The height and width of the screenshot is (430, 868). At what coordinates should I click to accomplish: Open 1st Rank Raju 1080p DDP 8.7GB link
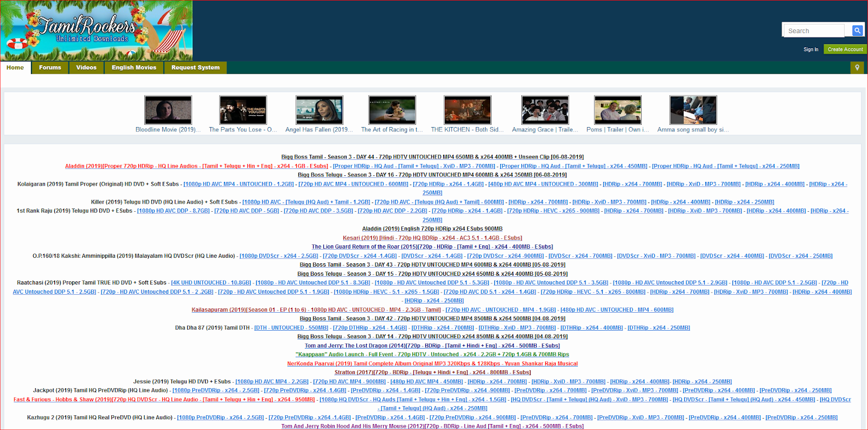point(174,211)
